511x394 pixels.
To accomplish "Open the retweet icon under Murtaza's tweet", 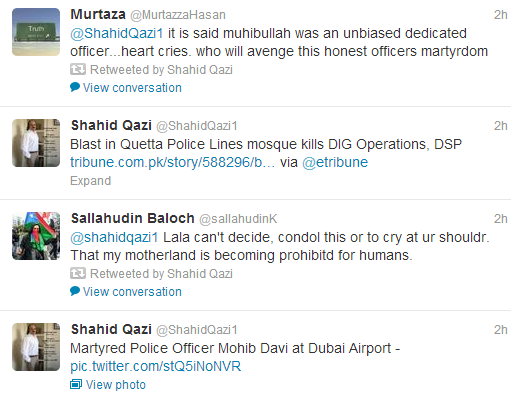I will click(x=78, y=69).
